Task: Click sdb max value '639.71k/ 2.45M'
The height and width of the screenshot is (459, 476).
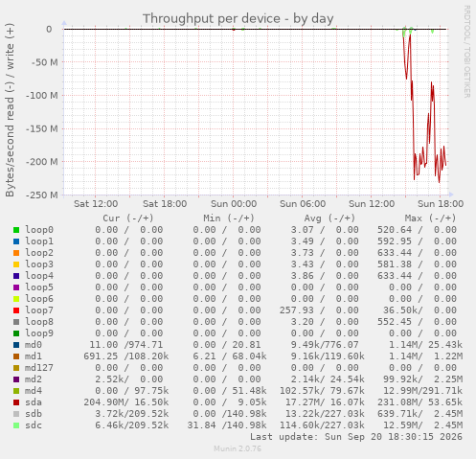Action: click(419, 414)
